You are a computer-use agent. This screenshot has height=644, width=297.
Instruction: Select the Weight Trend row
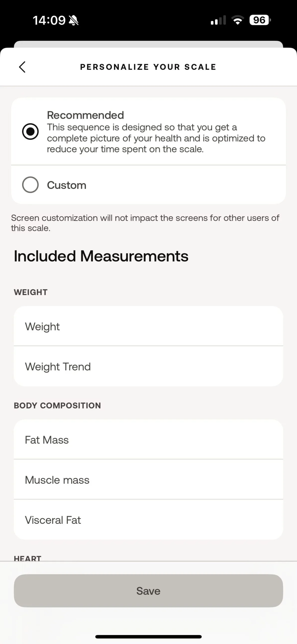tap(148, 367)
